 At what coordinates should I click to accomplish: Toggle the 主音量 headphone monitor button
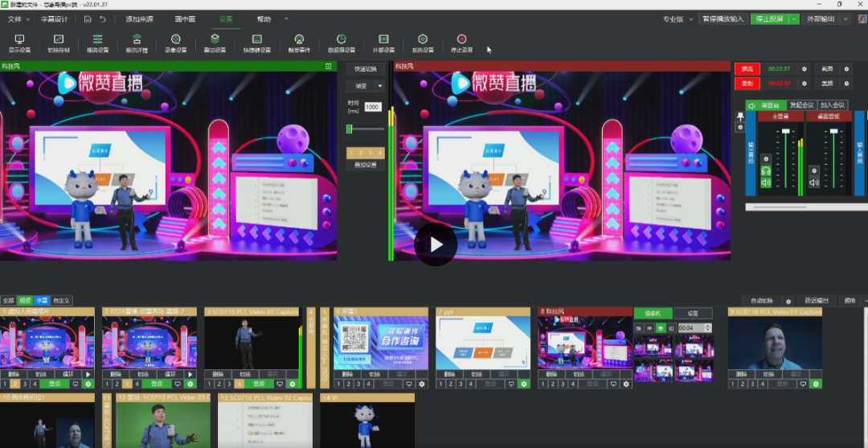coord(765,171)
